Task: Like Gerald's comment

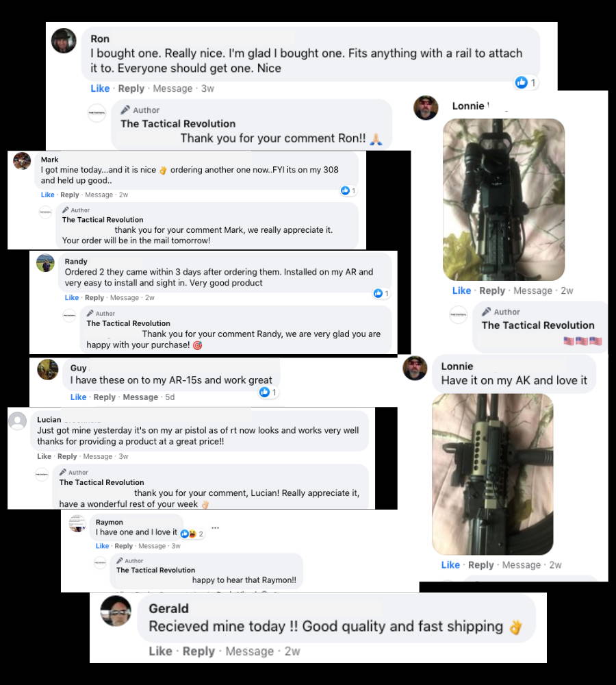Action: pyautogui.click(x=160, y=651)
